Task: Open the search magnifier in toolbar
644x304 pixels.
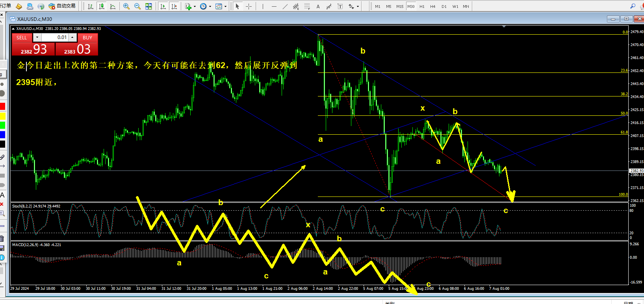Action: [633, 6]
